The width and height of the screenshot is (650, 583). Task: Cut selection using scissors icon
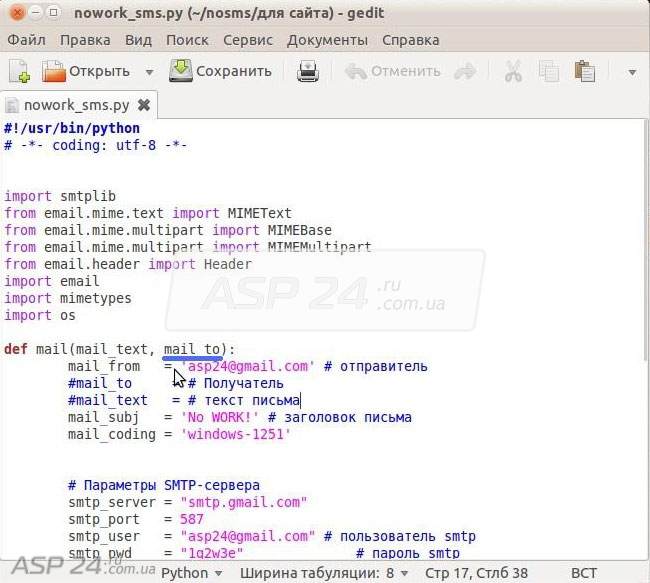coord(513,71)
